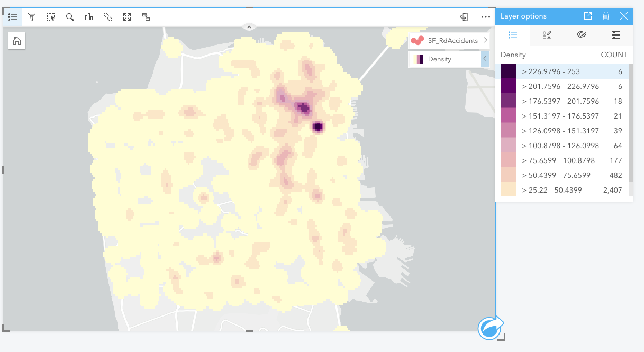Open the card statistics bar-chart icon

coord(88,17)
